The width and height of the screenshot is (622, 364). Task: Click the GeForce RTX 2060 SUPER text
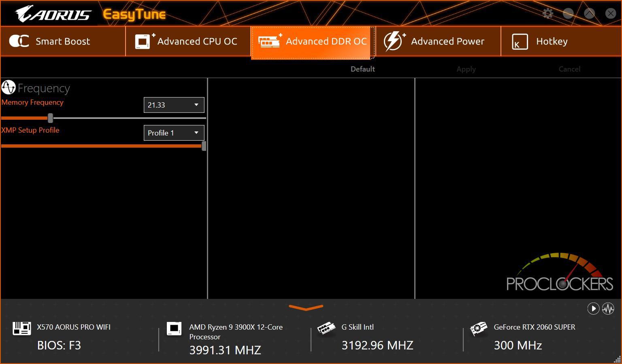coord(535,327)
